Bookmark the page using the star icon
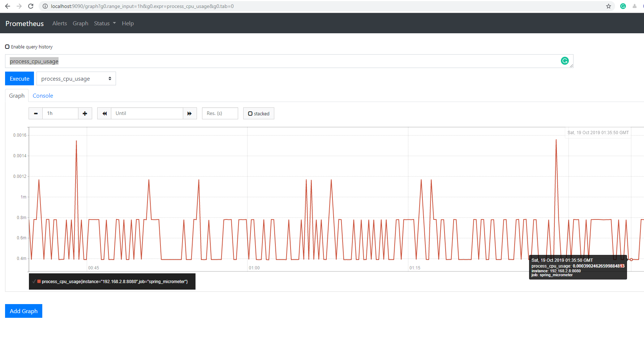The width and height of the screenshot is (644, 350). point(608,6)
